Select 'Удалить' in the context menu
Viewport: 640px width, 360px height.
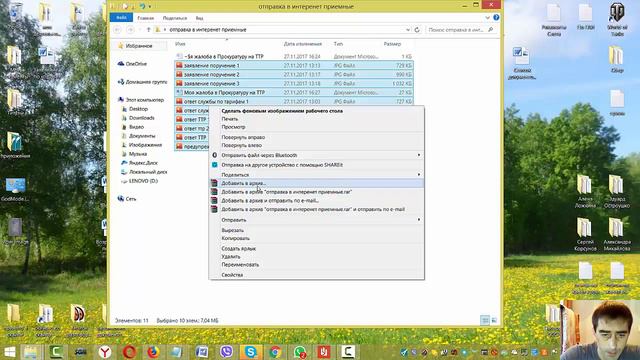tap(316, 256)
